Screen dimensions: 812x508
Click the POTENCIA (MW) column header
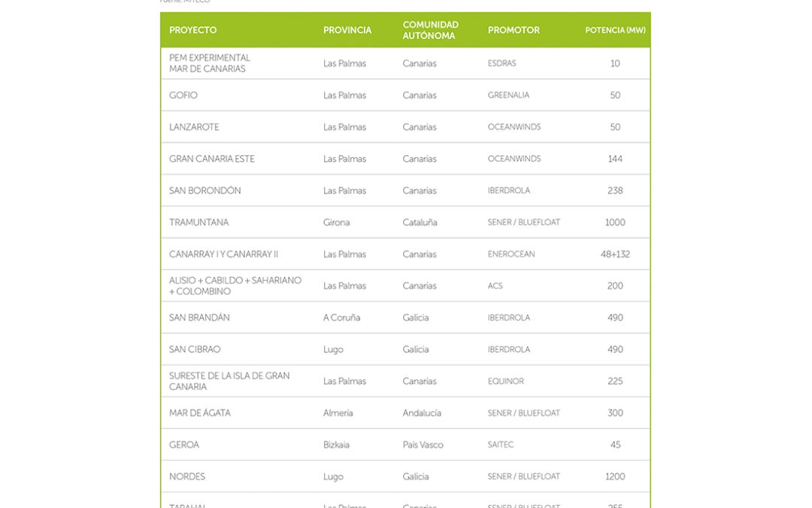(x=615, y=30)
